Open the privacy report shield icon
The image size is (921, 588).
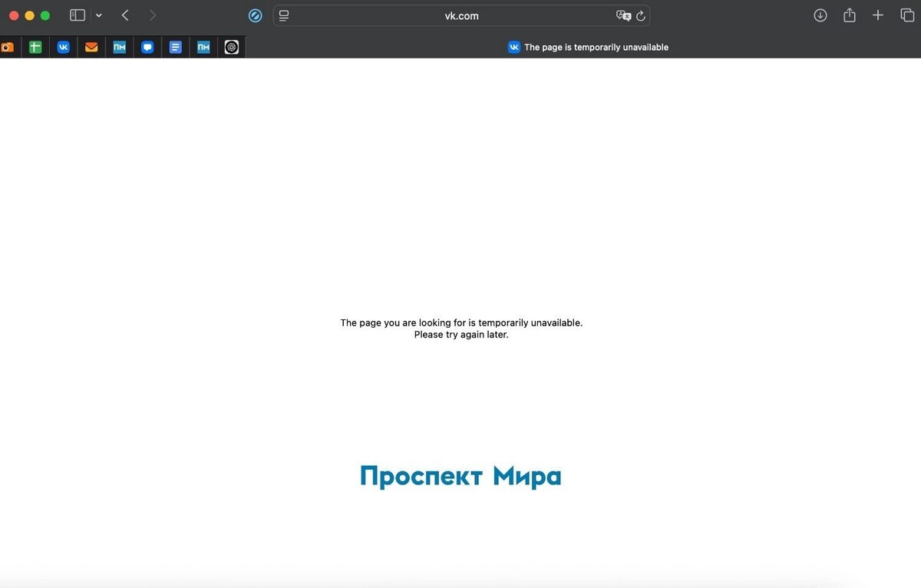255,15
